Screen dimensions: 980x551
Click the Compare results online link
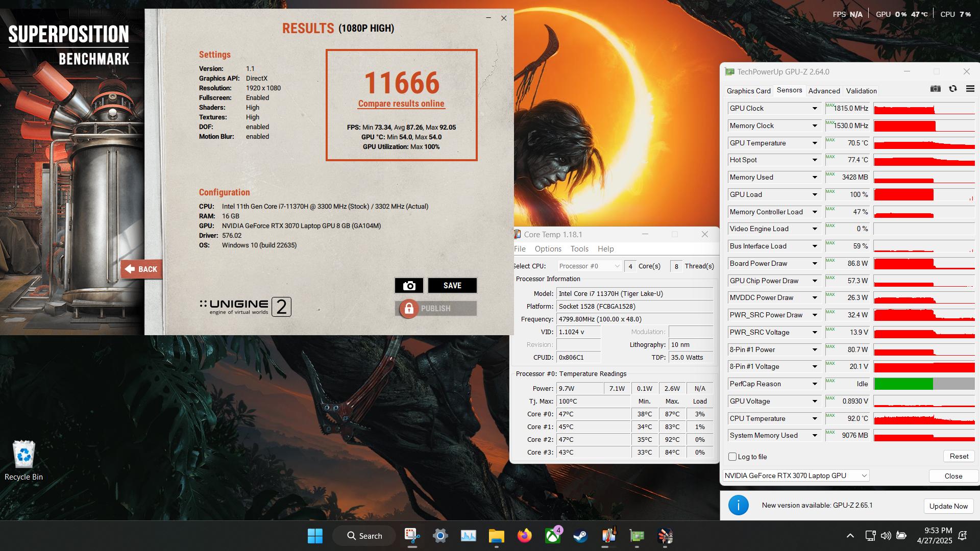[x=401, y=104]
